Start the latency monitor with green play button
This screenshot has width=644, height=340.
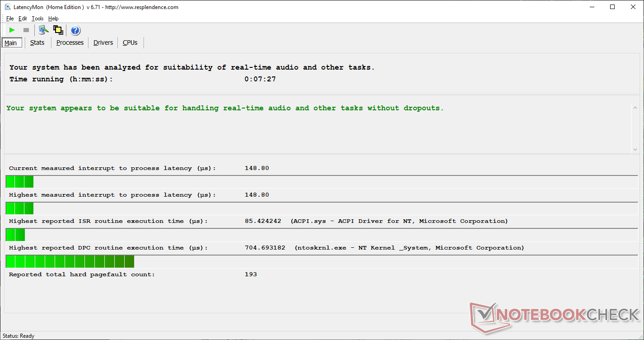point(12,30)
